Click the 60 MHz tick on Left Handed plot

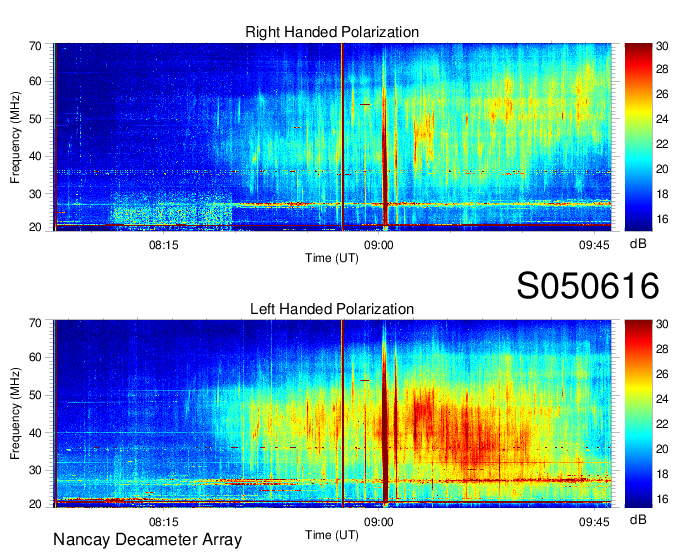35,357
